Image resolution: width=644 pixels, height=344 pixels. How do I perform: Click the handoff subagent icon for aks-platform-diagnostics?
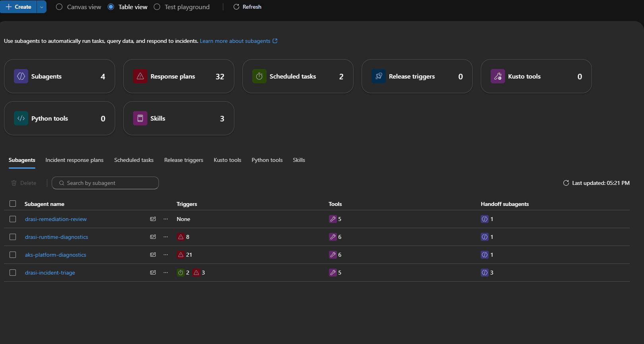point(485,255)
